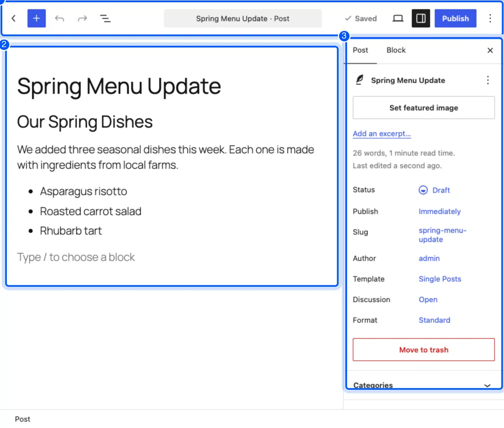Viewport: 504px width, 428px height.
Task: Switch to the Block tab
Action: [x=396, y=50]
